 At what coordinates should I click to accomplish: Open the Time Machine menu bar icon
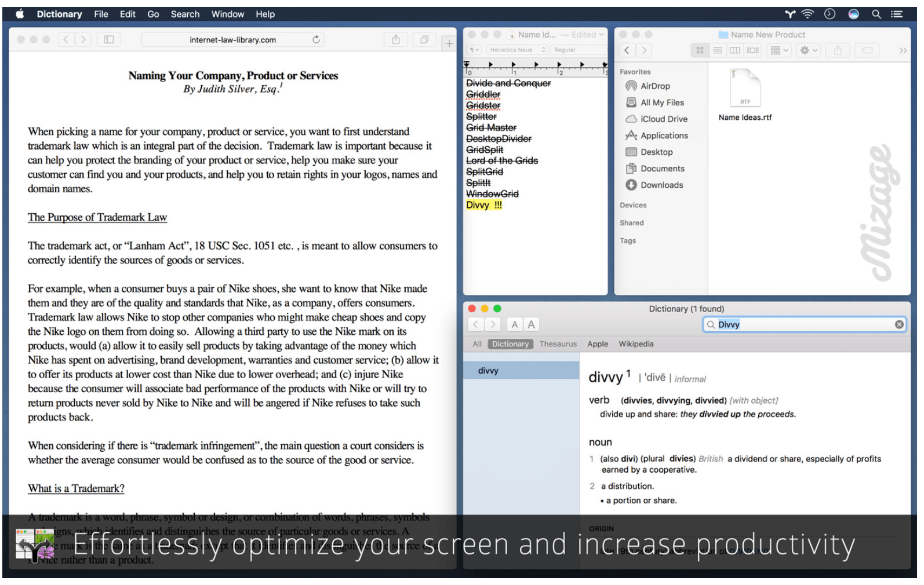[x=830, y=14]
